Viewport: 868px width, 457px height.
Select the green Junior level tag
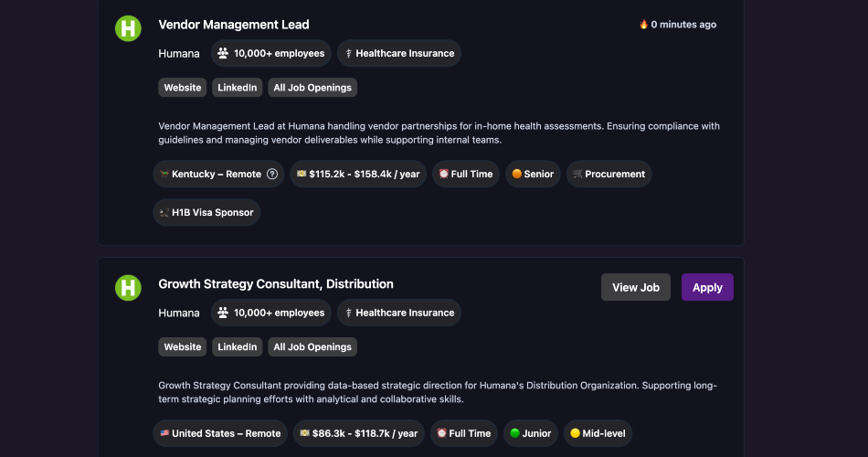531,434
